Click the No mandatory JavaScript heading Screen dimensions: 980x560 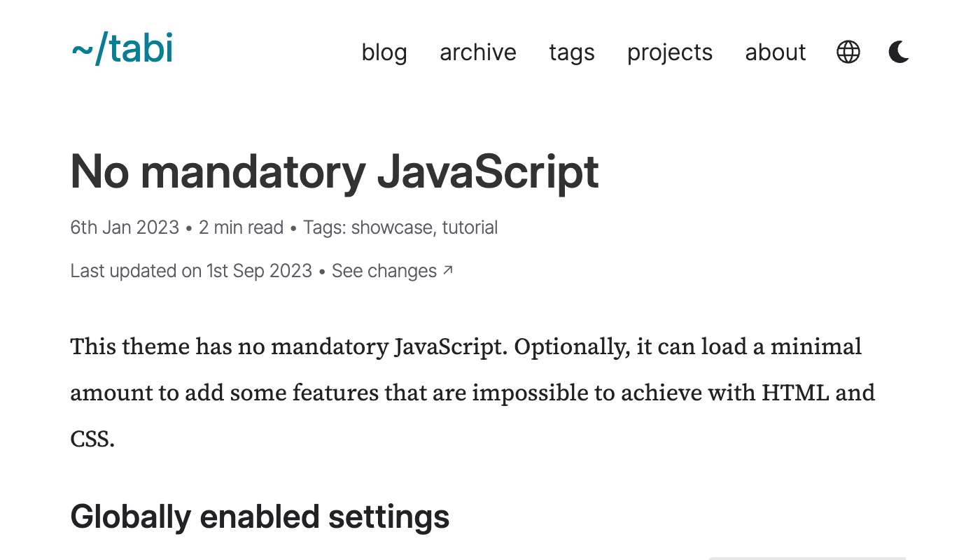pyautogui.click(x=334, y=171)
